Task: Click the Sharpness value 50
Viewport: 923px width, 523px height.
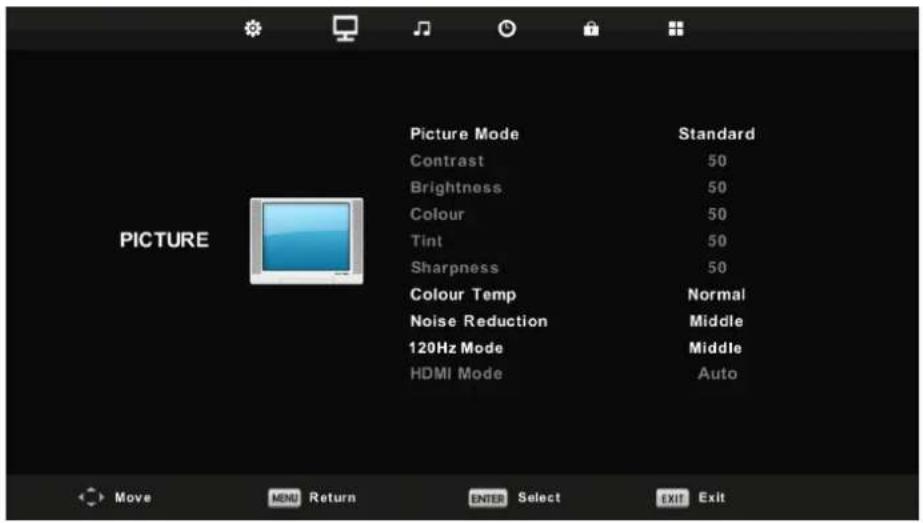Action: point(717,267)
